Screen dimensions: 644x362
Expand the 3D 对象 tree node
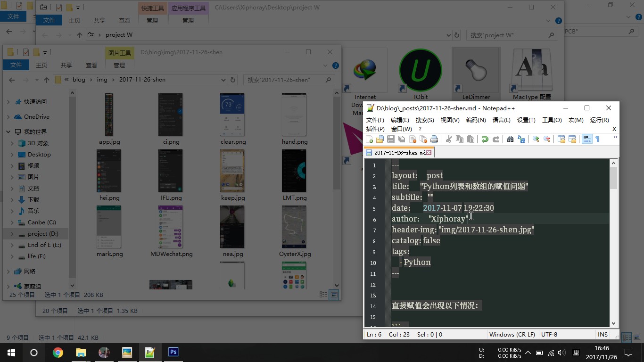coord(12,143)
